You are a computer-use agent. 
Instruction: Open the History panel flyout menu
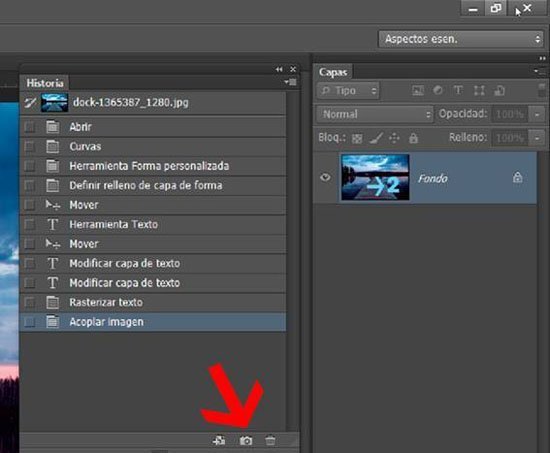(x=291, y=82)
